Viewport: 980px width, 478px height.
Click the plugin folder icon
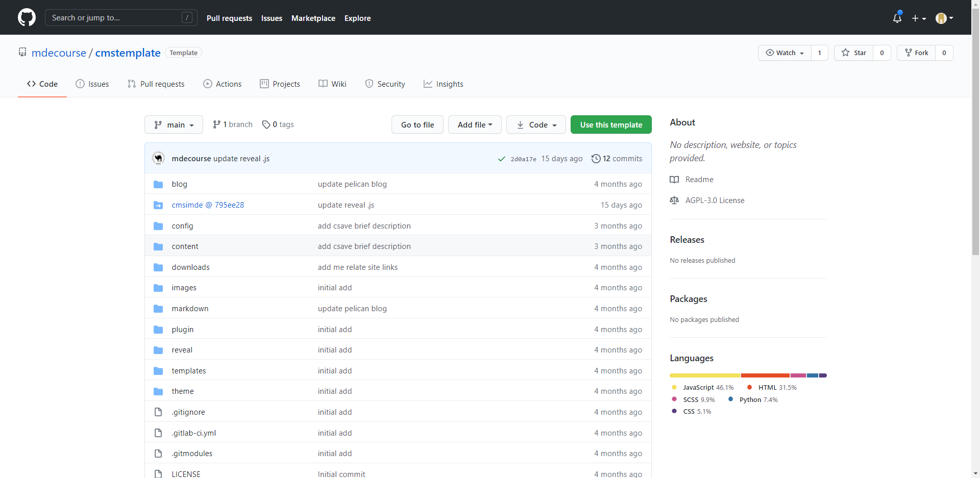tap(158, 330)
